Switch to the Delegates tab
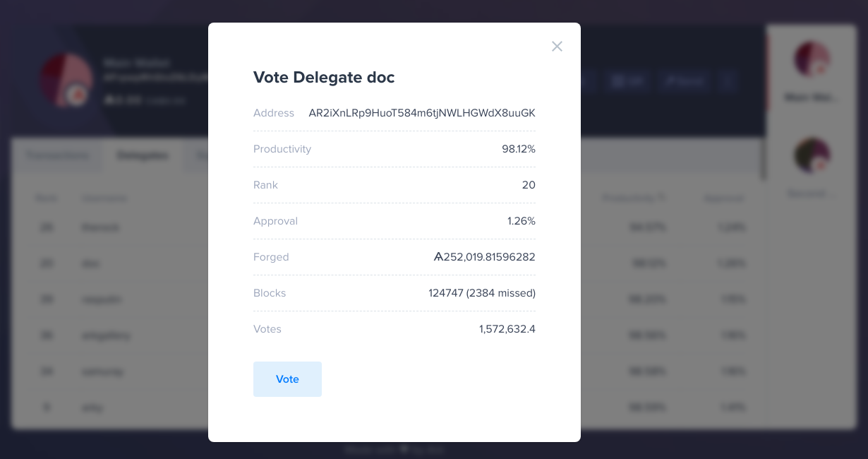This screenshot has height=459, width=868. pos(142,155)
